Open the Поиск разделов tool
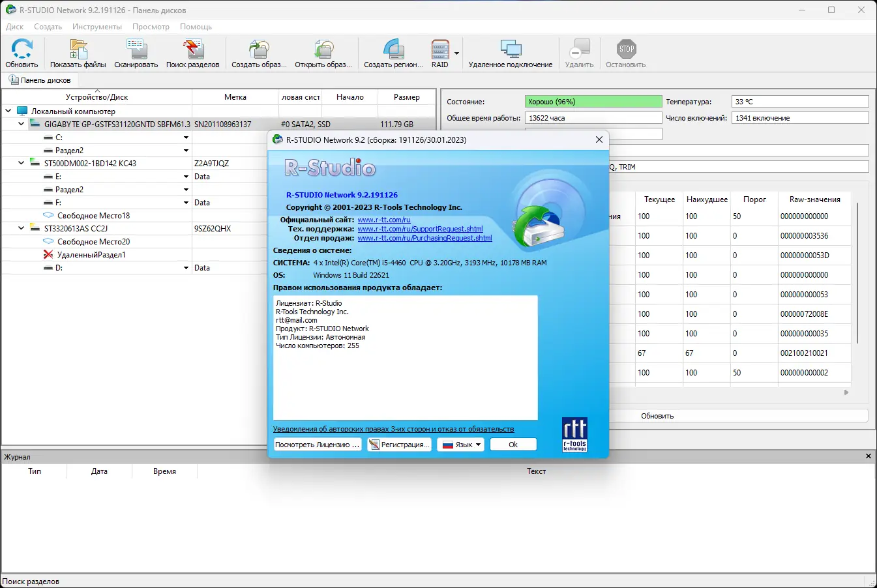 pos(192,52)
